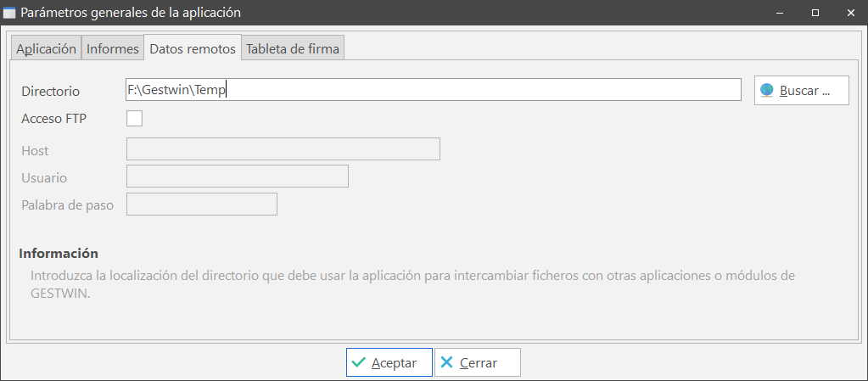Focus the Host text field
Viewport: 868px width, 381px height.
283,149
